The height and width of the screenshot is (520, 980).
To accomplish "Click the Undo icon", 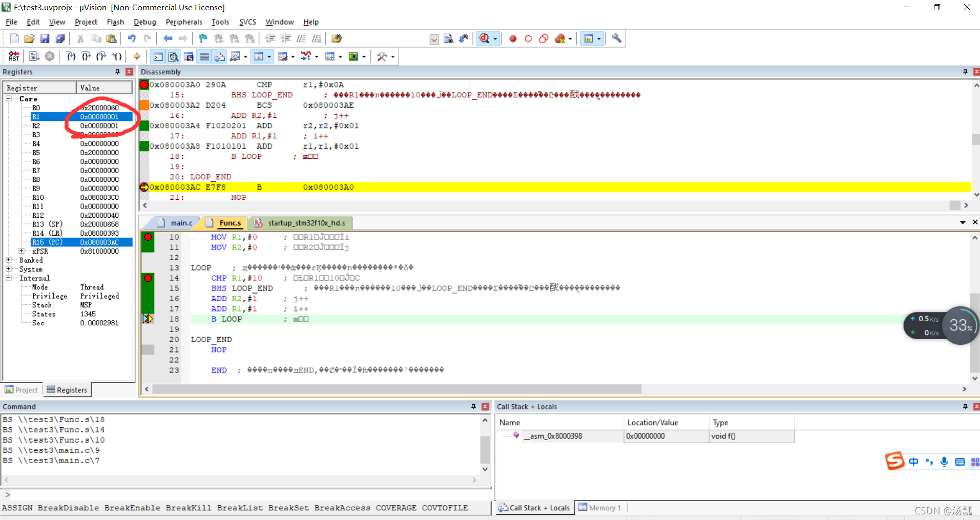I will pyautogui.click(x=132, y=38).
